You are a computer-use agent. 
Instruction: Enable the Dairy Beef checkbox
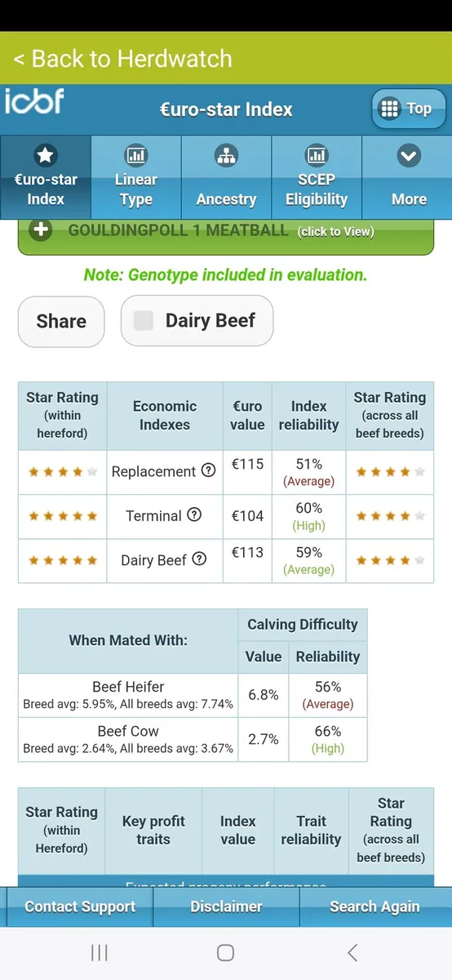click(144, 321)
